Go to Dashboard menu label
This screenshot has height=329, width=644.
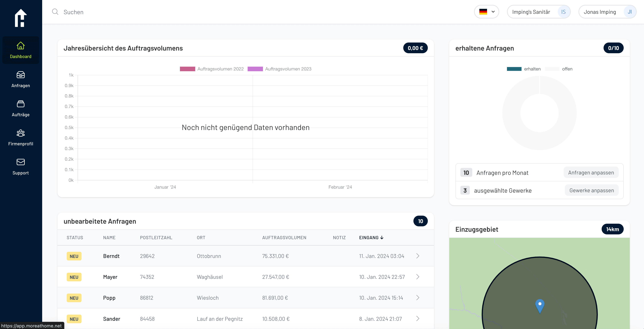[x=21, y=56]
